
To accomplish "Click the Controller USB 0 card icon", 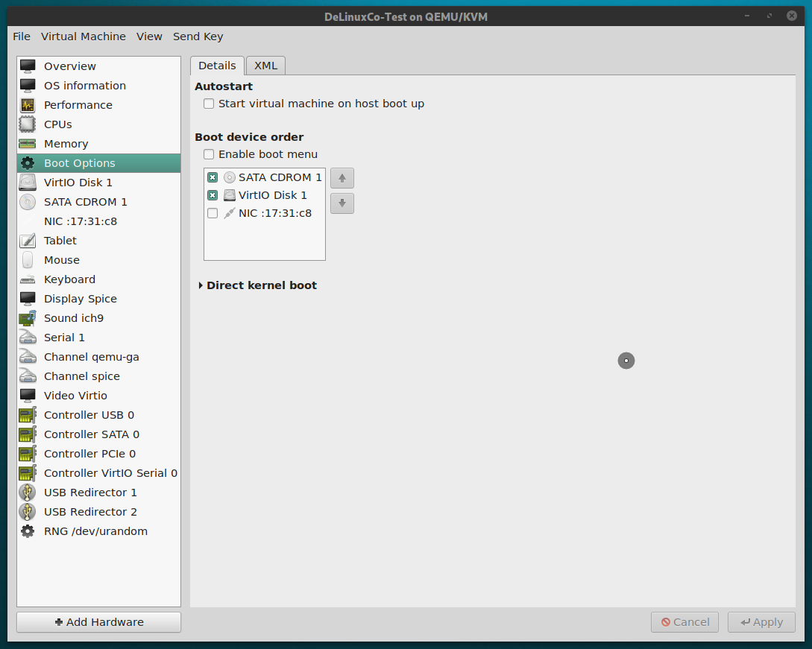I will 28,415.
